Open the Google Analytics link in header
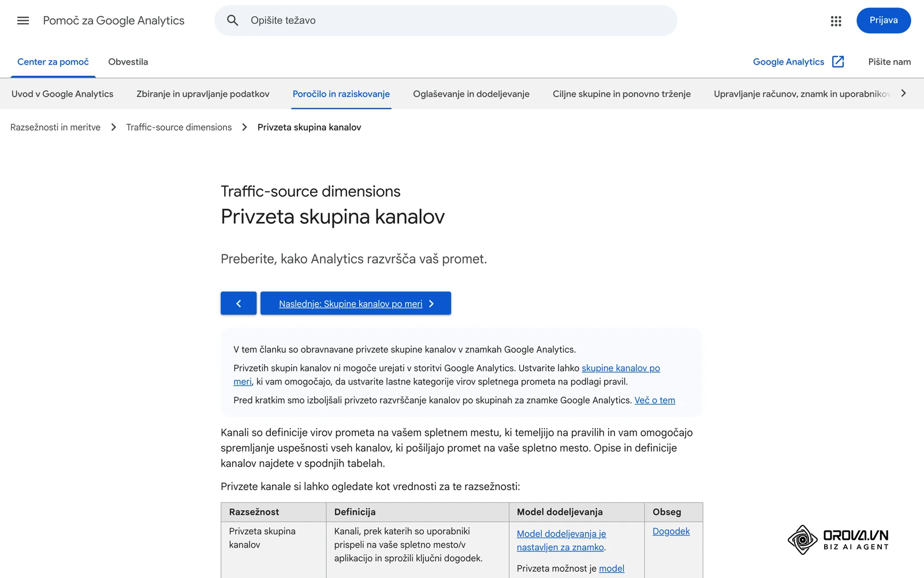 coord(788,62)
